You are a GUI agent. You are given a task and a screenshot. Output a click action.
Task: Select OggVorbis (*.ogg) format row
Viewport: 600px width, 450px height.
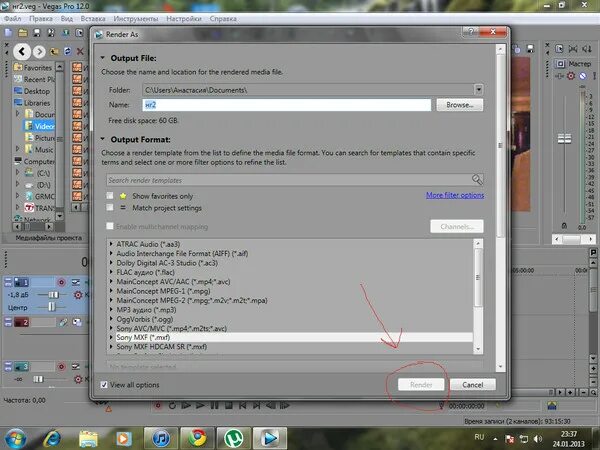(x=145, y=319)
